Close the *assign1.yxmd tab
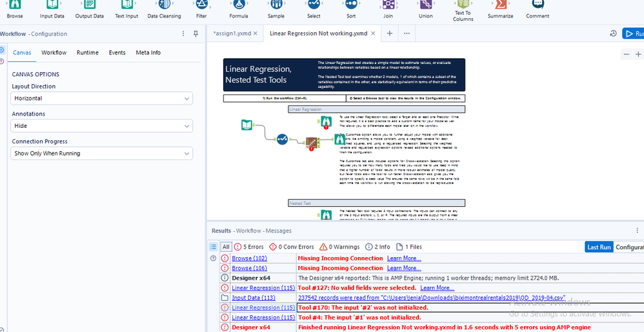The image size is (644, 332). coord(255,34)
